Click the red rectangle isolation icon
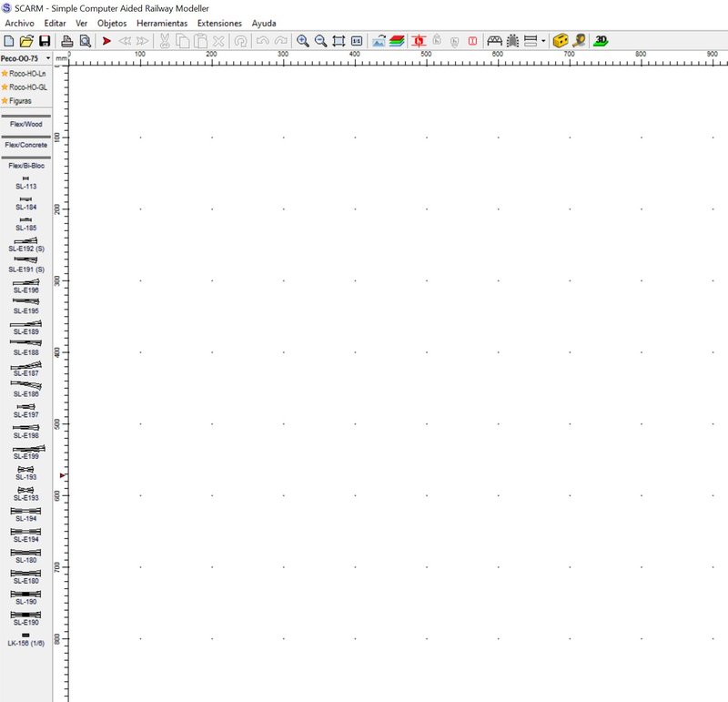This screenshot has width=728, height=702. [x=472, y=41]
